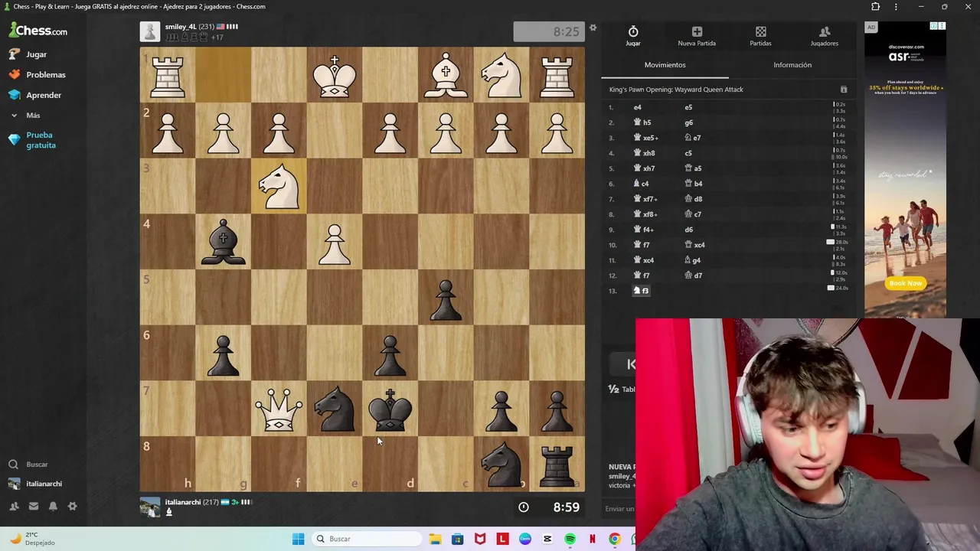Click the white king on e1

pos(335,75)
